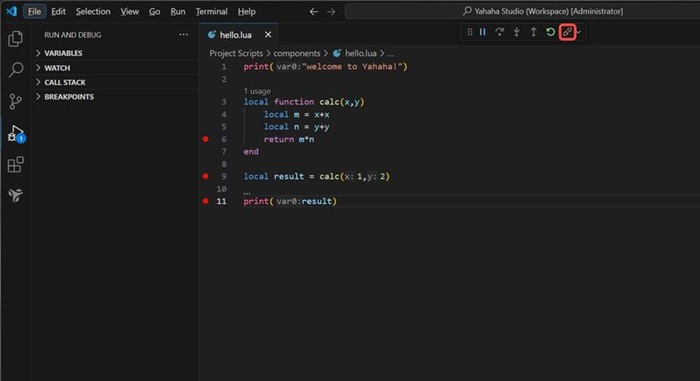
Task: Open the Edit menu
Action: click(58, 12)
